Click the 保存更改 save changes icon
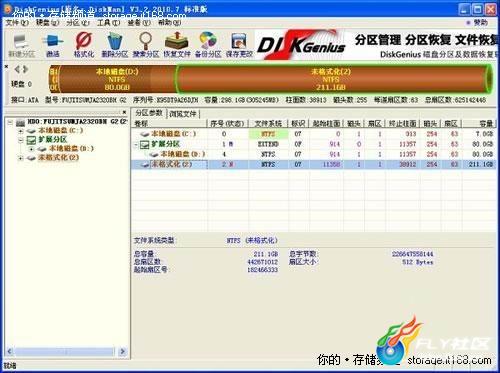Viewport: 500px width, 373px height. tap(239, 44)
